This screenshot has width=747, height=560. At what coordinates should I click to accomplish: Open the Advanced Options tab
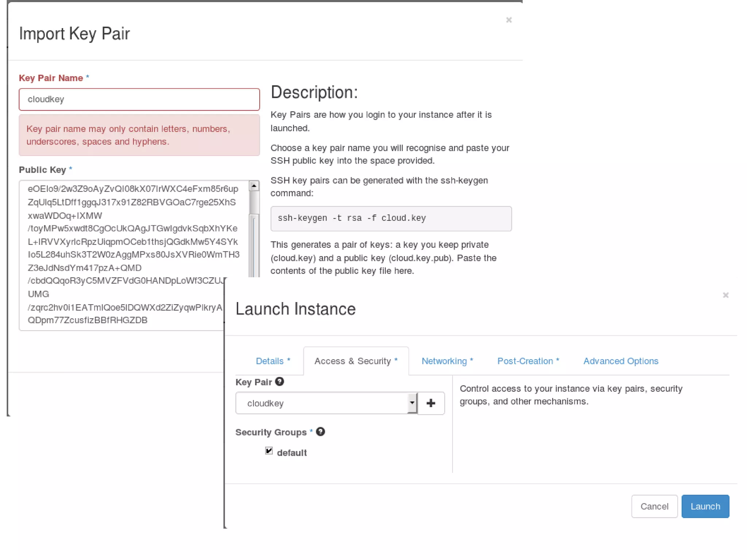tap(620, 361)
